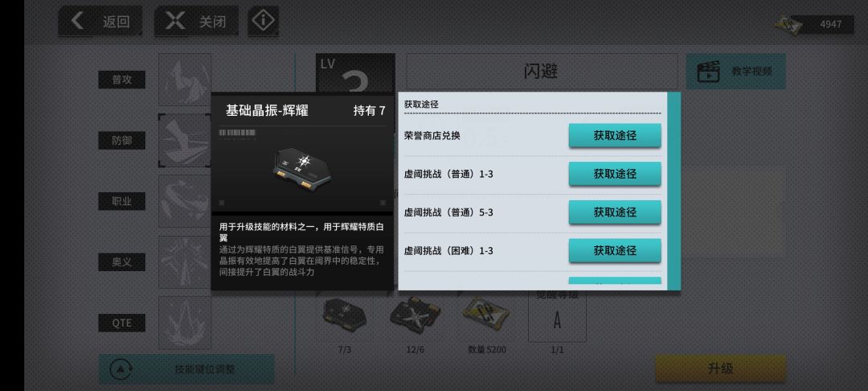Tap the info diamond icon
The height and width of the screenshot is (391, 868).
[263, 21]
